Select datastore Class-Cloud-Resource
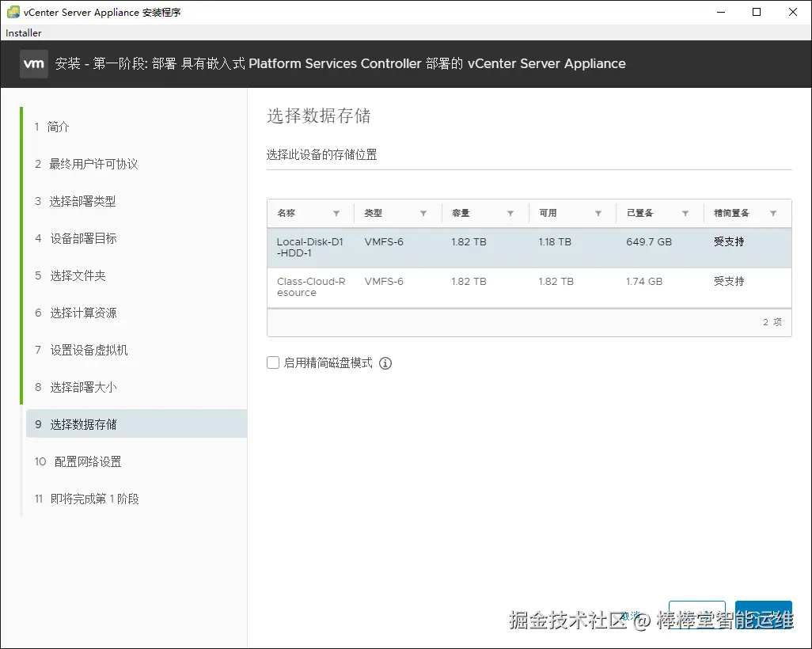The height and width of the screenshot is (649, 812). (529, 288)
